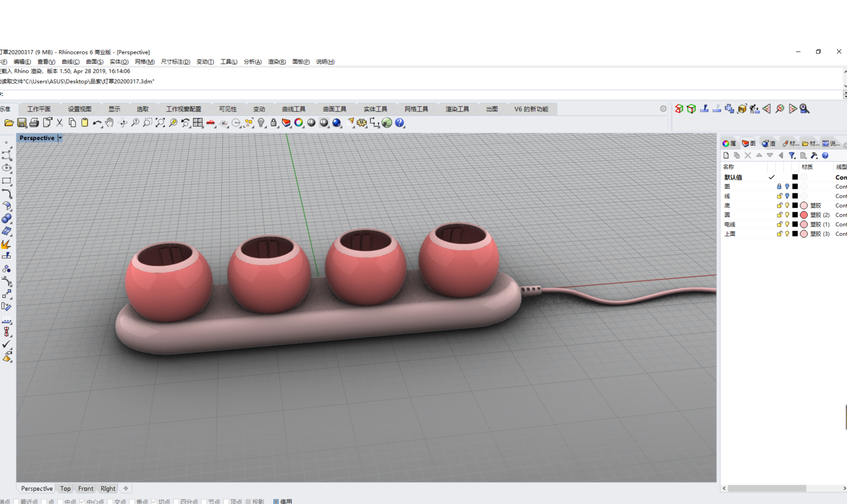Open the 曲面(S) menu
This screenshot has height=504, width=847.
click(x=94, y=62)
